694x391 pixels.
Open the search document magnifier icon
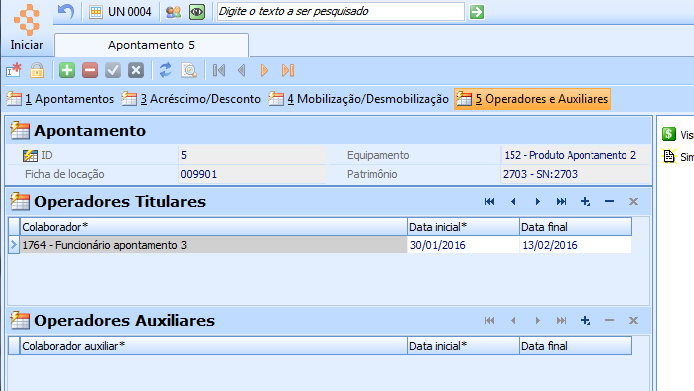pos(189,70)
